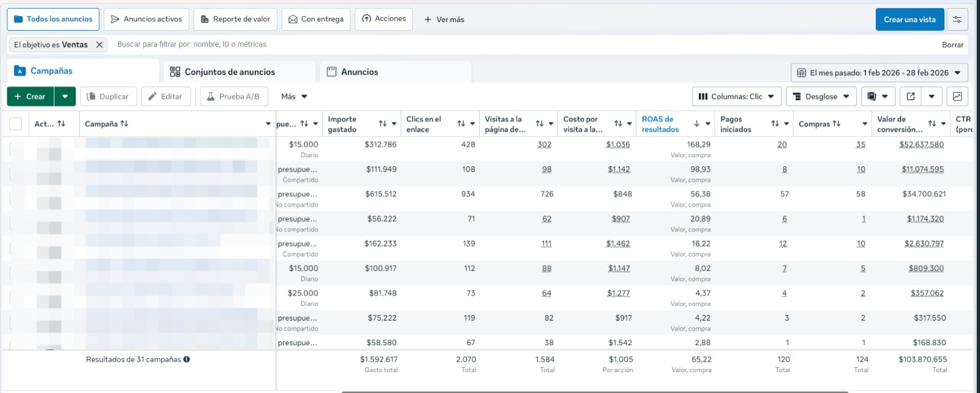Screen dimensions: 980x393
Task: Open the Desglose dropdown
Action: [x=821, y=96]
